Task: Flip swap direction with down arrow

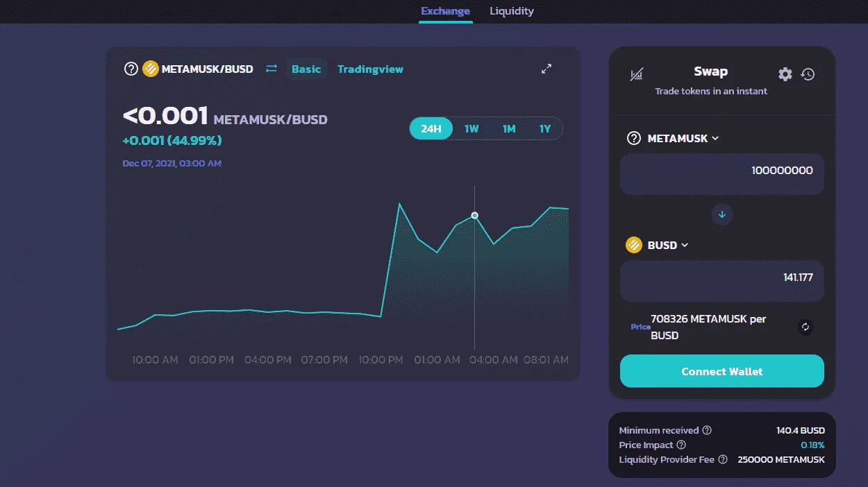Action: (722, 214)
